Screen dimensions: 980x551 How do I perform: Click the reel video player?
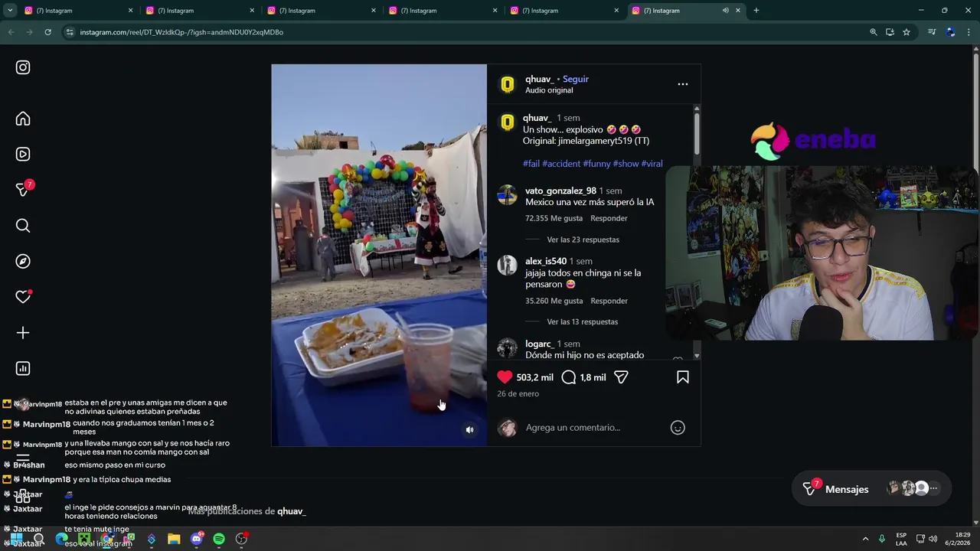click(x=379, y=255)
